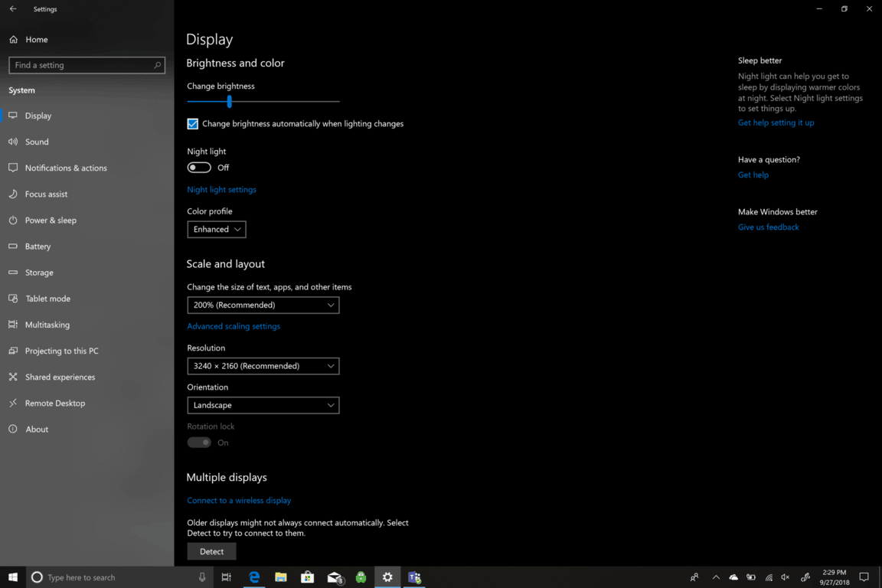Viewport: 882px width, 588px height.
Task: Click the back arrow in Settings
Action: (x=13, y=9)
